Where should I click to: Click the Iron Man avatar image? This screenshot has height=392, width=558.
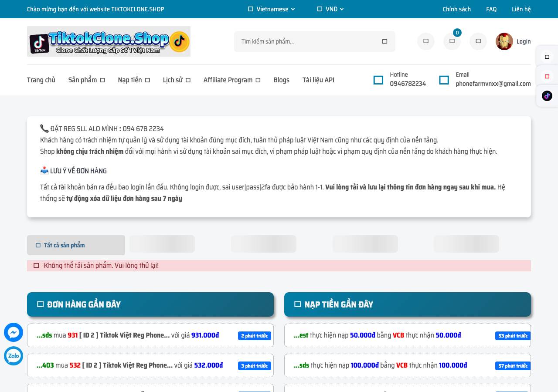pos(504,41)
